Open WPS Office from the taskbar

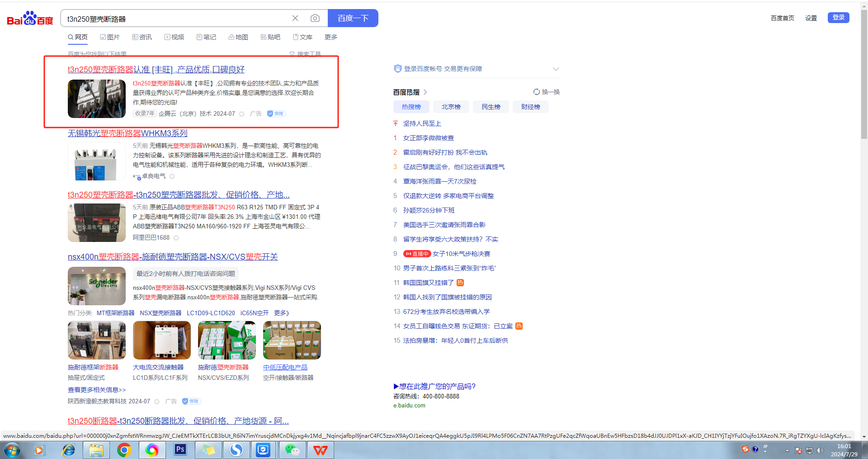click(320, 450)
